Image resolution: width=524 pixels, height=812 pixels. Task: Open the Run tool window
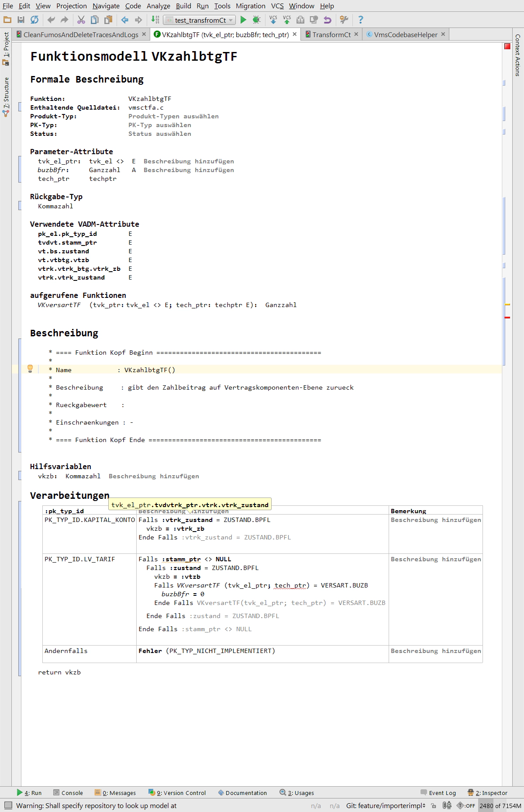click(x=29, y=793)
